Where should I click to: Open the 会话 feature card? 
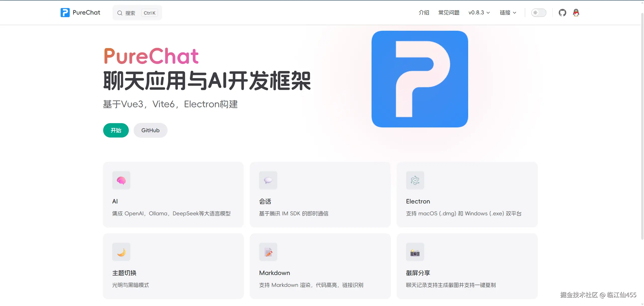click(x=320, y=195)
